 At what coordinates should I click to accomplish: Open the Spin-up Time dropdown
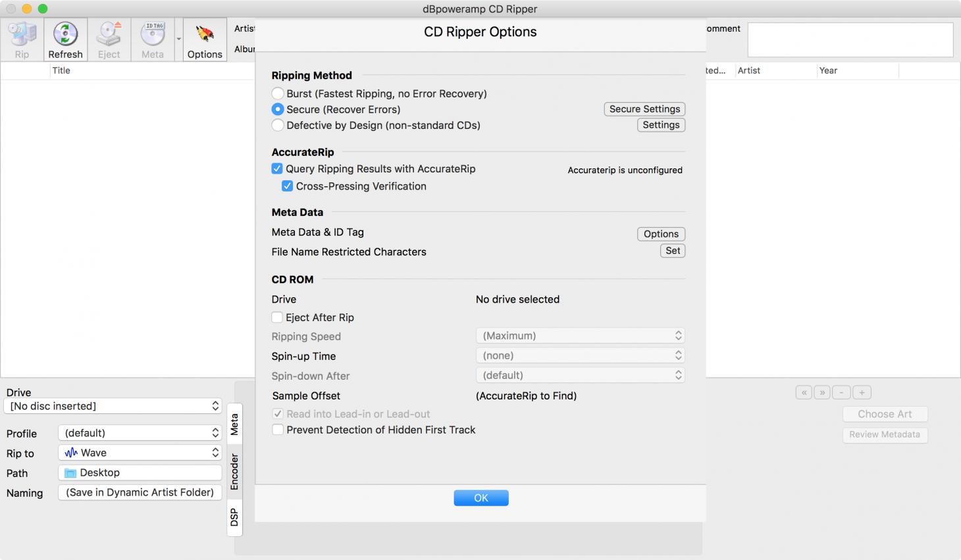coord(579,355)
